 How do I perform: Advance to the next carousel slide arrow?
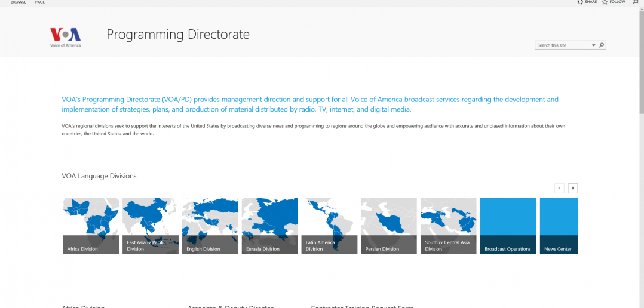click(x=573, y=188)
